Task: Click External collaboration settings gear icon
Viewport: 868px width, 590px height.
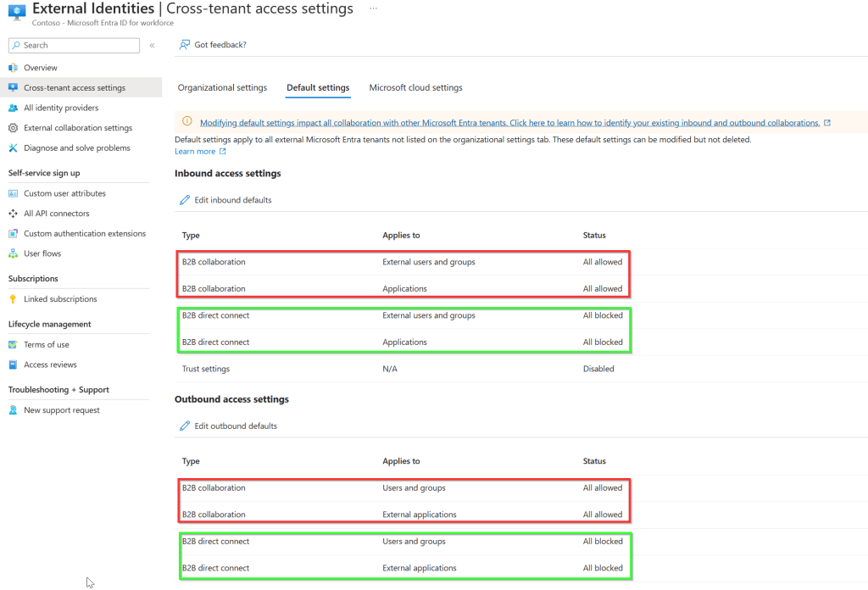Action: pos(13,128)
